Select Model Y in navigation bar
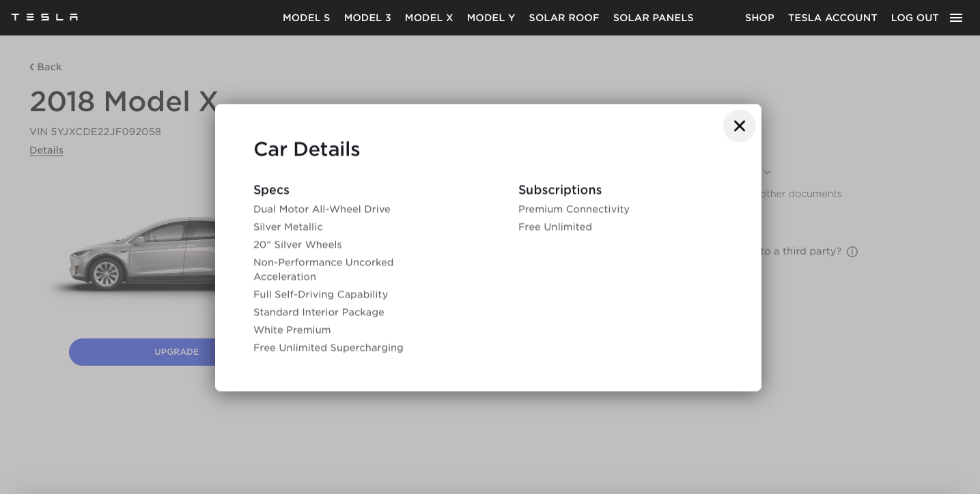This screenshot has width=980, height=494. [491, 18]
